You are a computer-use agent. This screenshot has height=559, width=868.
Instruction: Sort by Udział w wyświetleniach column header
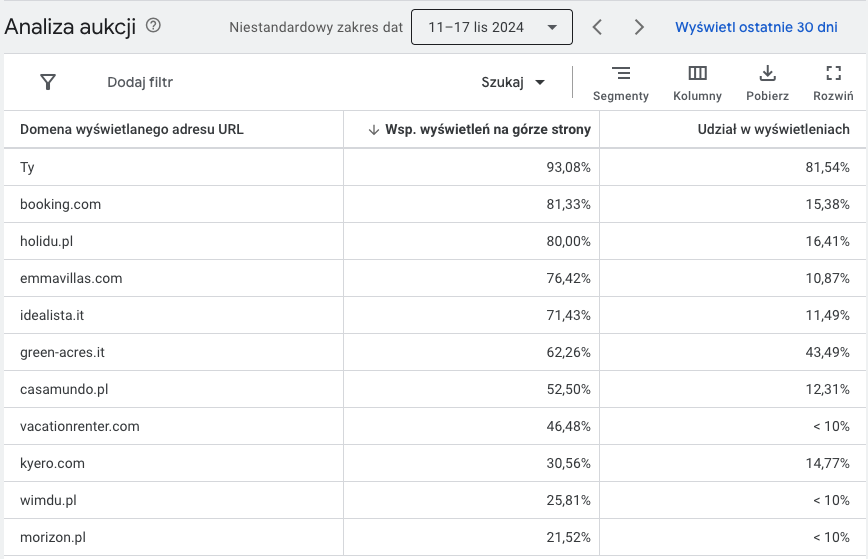pos(773,129)
